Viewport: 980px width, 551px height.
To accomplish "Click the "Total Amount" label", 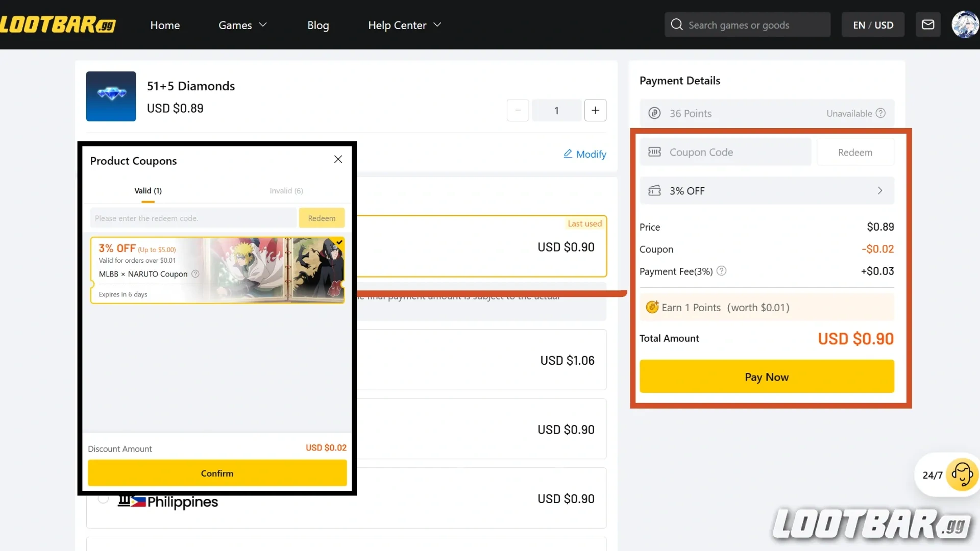I will 669,338.
